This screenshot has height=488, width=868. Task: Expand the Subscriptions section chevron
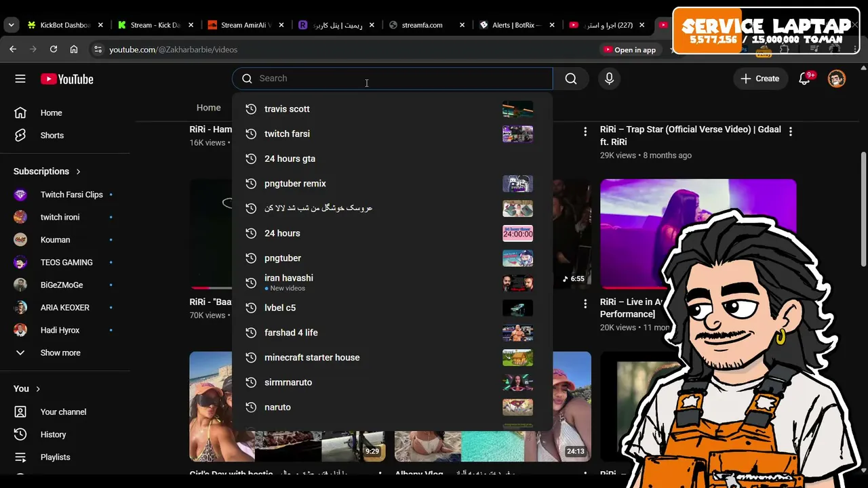78,171
